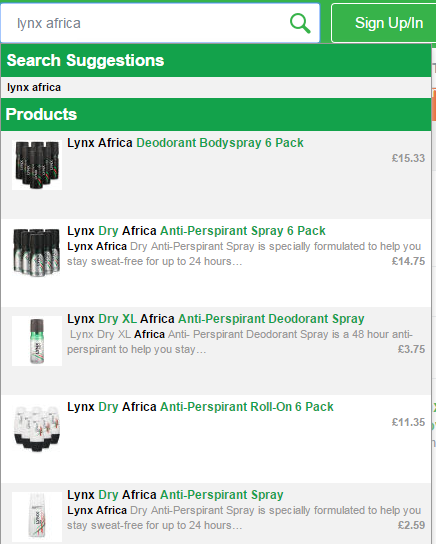Click the Lynx Dry XL Africa can thumbnail
Image resolution: width=436 pixels, height=544 pixels.
click(37, 341)
